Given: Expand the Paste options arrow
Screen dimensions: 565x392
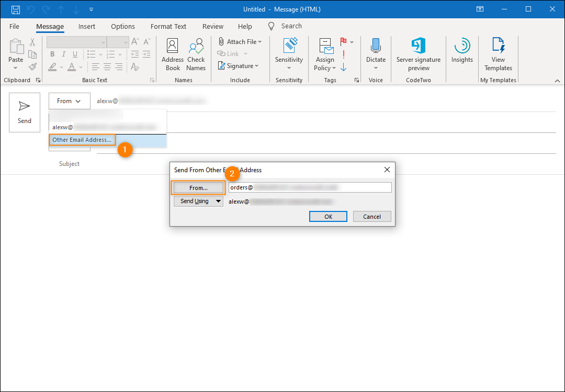Looking at the screenshot, I should pyautogui.click(x=16, y=68).
